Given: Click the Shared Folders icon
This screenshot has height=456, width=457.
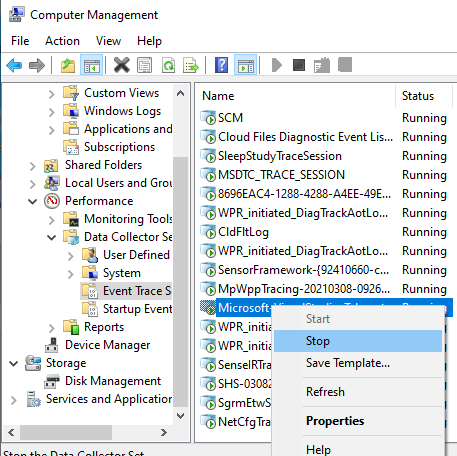Looking at the screenshot, I should (51, 165).
